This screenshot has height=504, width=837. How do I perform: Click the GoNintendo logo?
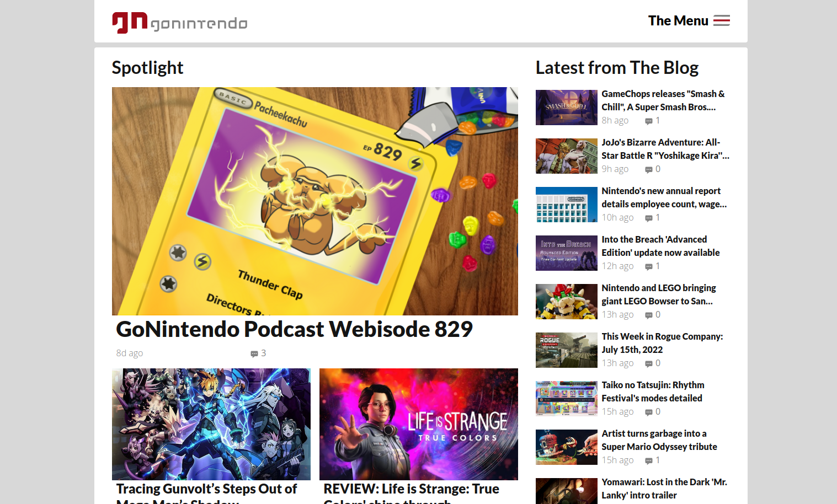pos(179,23)
